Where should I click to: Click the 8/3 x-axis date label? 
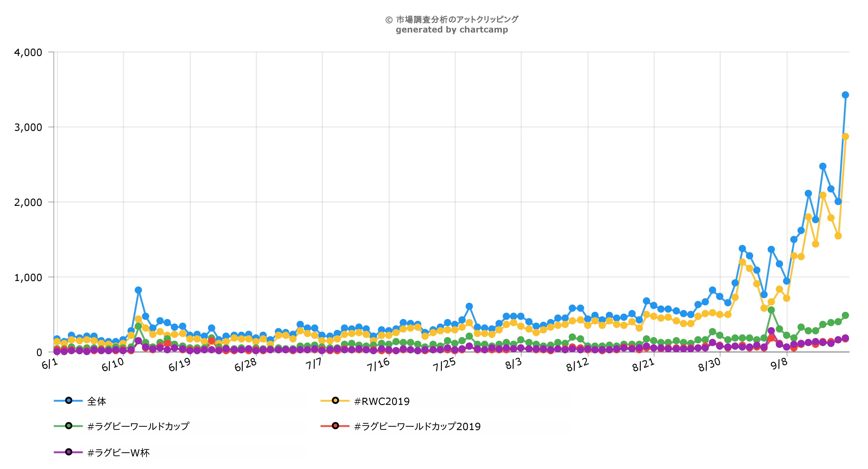point(514,364)
